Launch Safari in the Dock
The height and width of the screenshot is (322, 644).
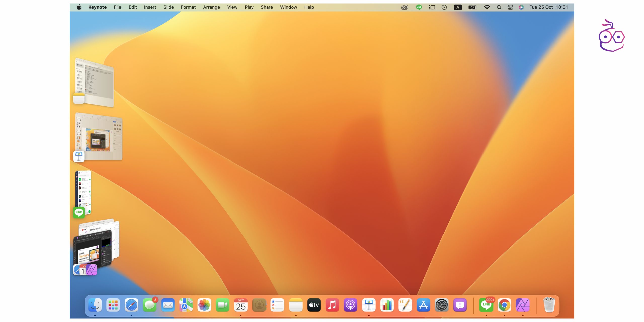coord(131,305)
